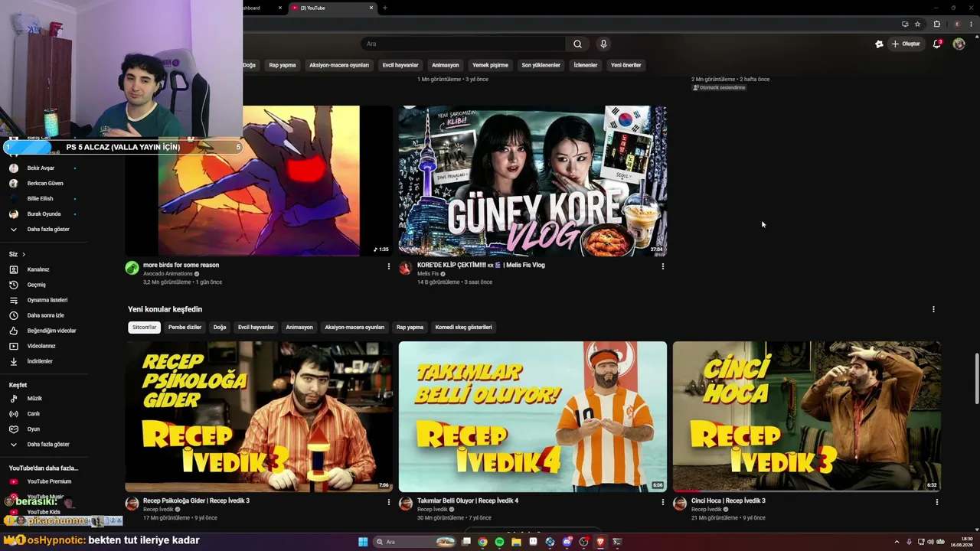Play the Güney Kore Vlog thumbnail
Image resolution: width=980 pixels, height=551 pixels.
click(533, 181)
